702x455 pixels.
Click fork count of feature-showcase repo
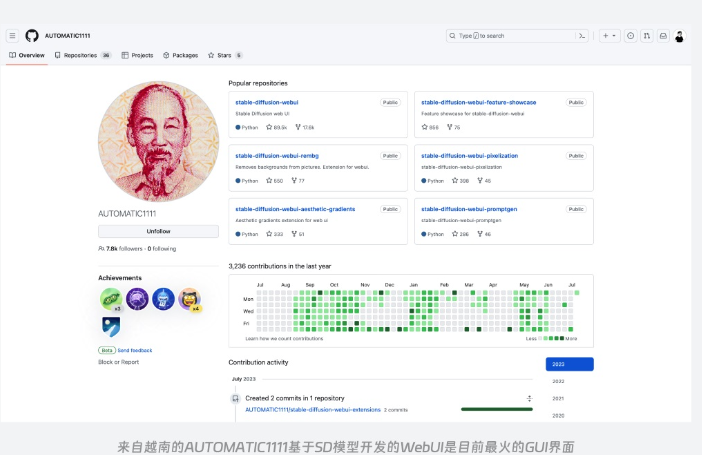point(454,127)
